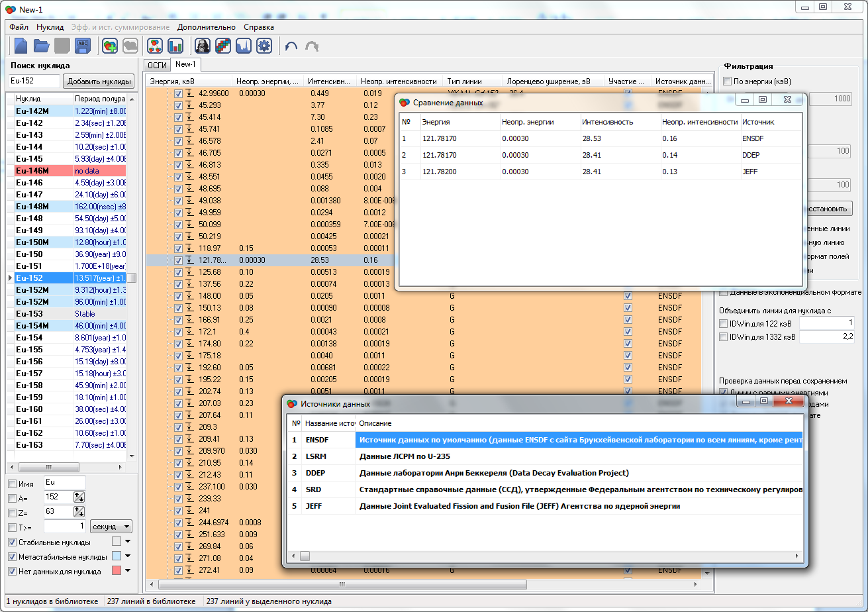Viewport: 868px width, 612px height.
Task: Click the add nuclide icon with green plus
Action: (x=110, y=46)
